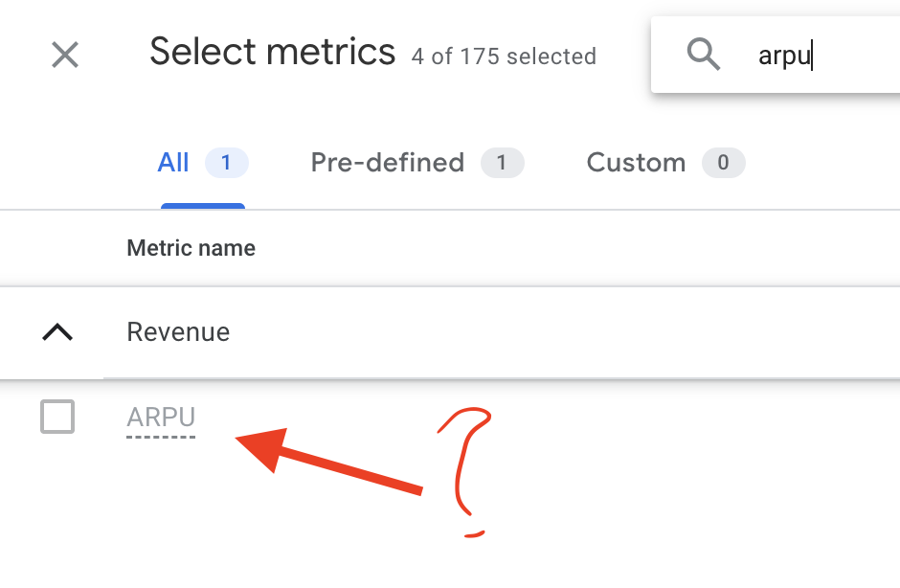Open the Custom tab
900x588 pixels.
[636, 163]
